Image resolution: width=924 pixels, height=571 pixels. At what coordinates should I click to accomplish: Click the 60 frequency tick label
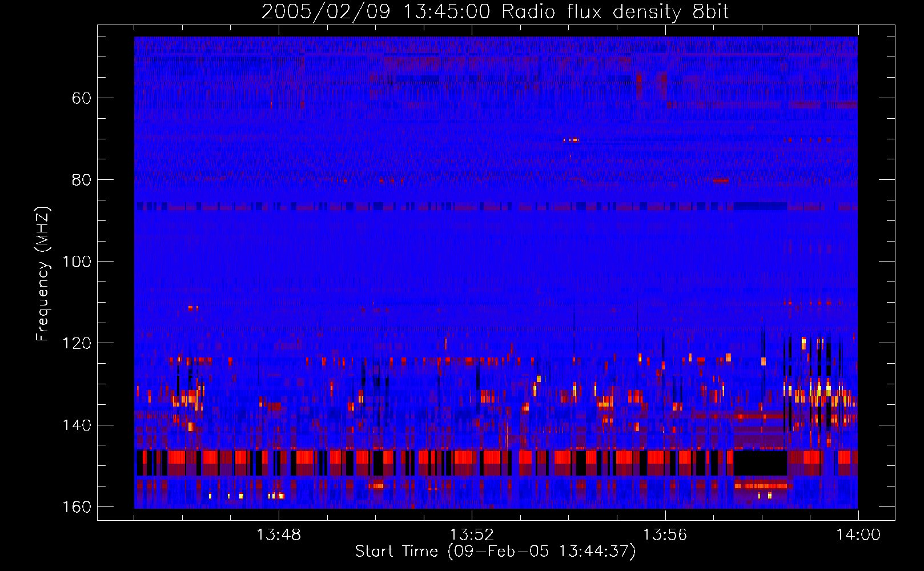[82, 98]
